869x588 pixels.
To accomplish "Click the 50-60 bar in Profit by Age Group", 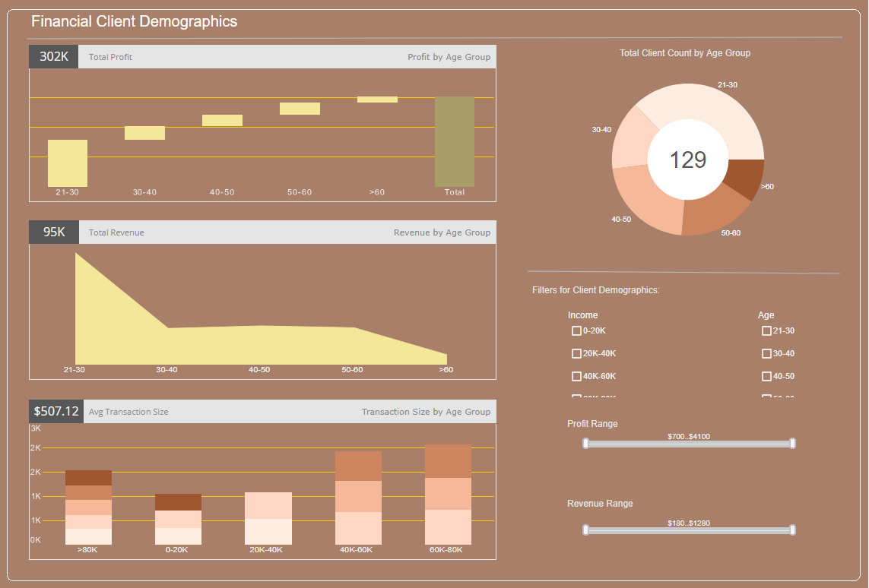I will pyautogui.click(x=300, y=108).
